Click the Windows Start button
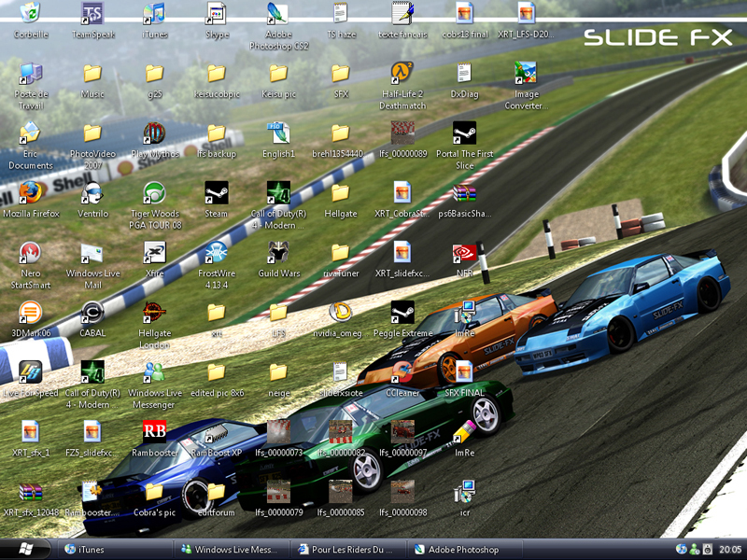This screenshot has height=560, width=747. [27, 549]
